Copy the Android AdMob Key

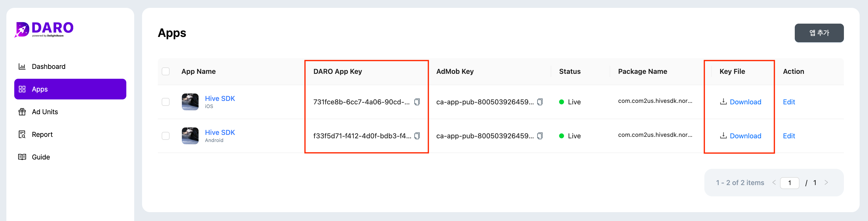[540, 136]
